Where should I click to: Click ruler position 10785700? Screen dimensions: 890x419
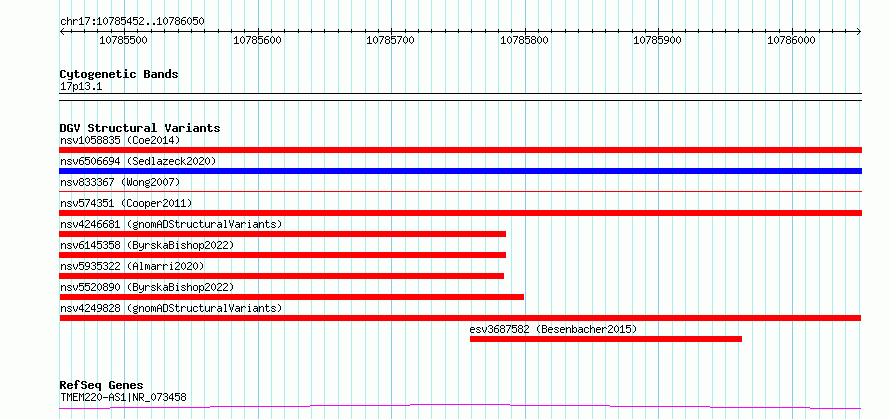tap(391, 40)
